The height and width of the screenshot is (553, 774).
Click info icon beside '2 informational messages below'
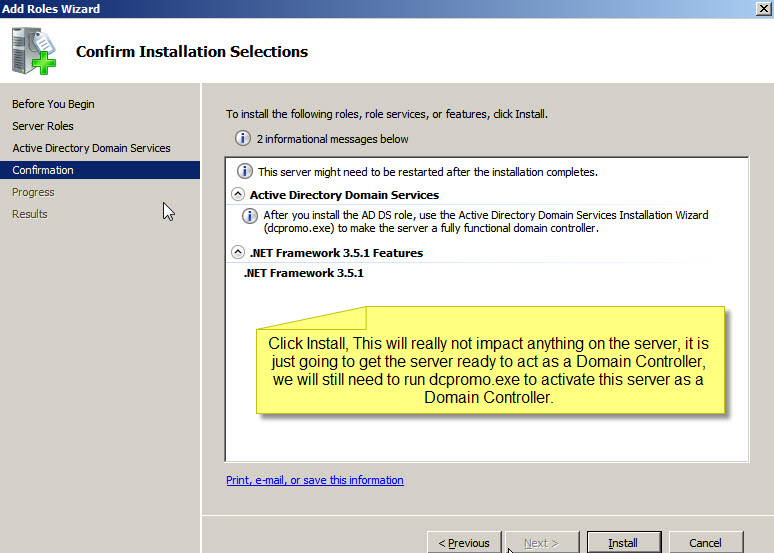[x=242, y=139]
